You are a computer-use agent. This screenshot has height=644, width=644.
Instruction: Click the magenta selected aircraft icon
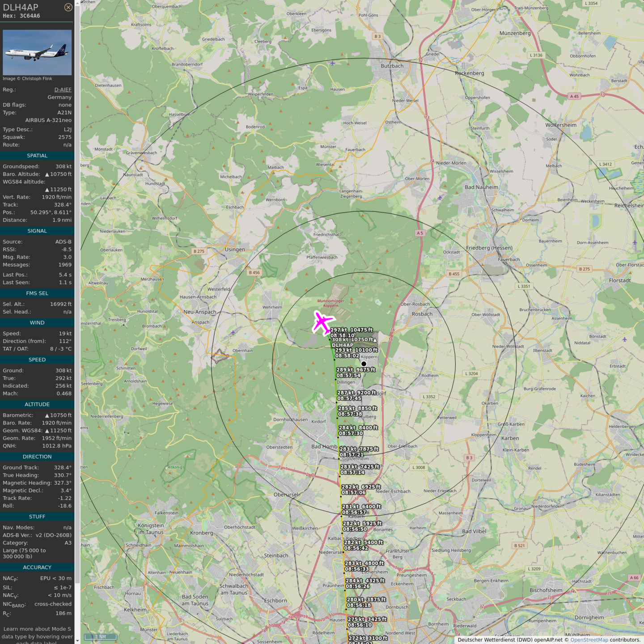tap(322, 322)
